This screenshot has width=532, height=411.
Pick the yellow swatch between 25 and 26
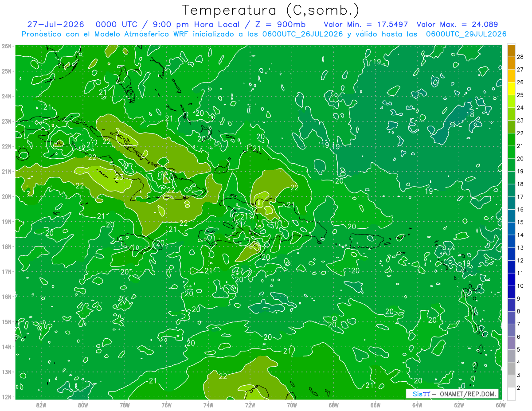[x=511, y=89]
